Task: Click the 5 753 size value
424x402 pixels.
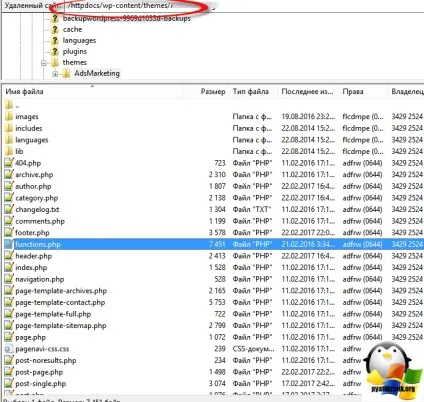Action: tap(217, 302)
